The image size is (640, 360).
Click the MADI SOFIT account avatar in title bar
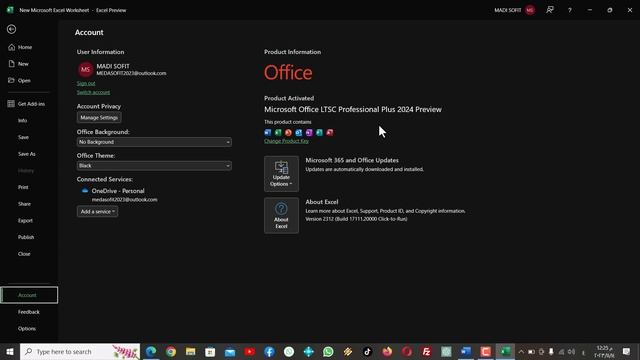(530, 10)
